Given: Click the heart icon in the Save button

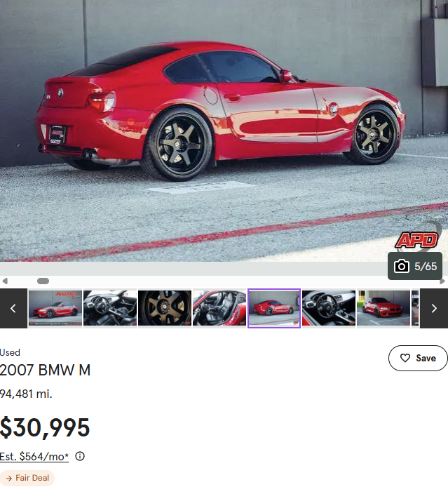Looking at the screenshot, I should pos(405,358).
